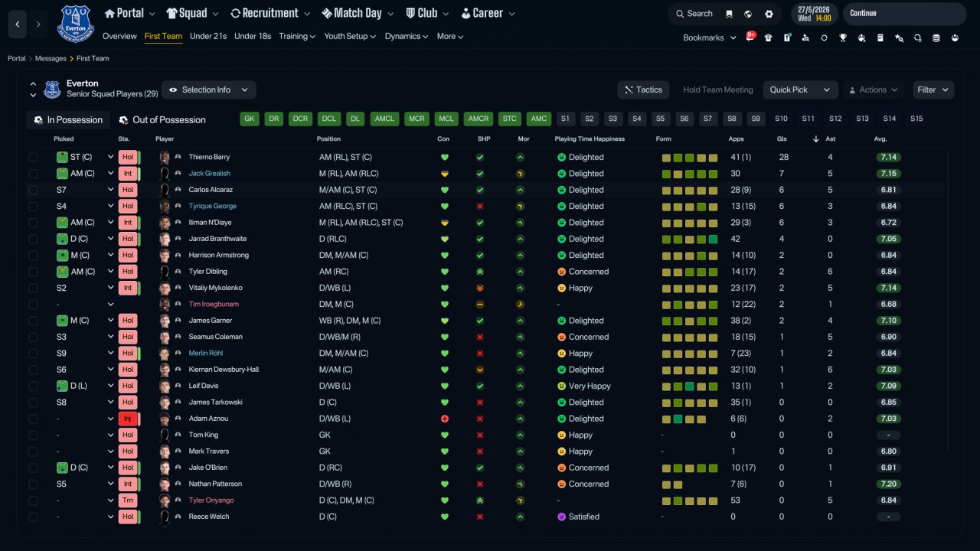The height and width of the screenshot is (551, 980).
Task: Expand the Training submenu dropdown
Action: click(x=297, y=36)
